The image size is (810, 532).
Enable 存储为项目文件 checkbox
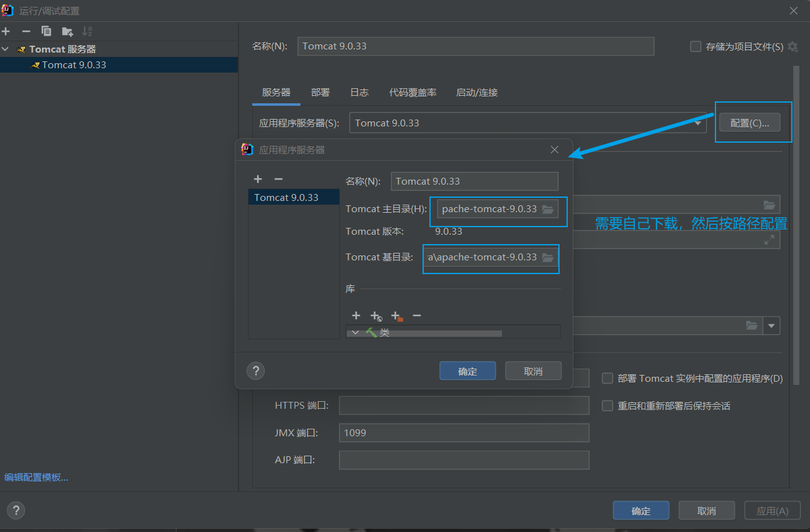coord(695,47)
